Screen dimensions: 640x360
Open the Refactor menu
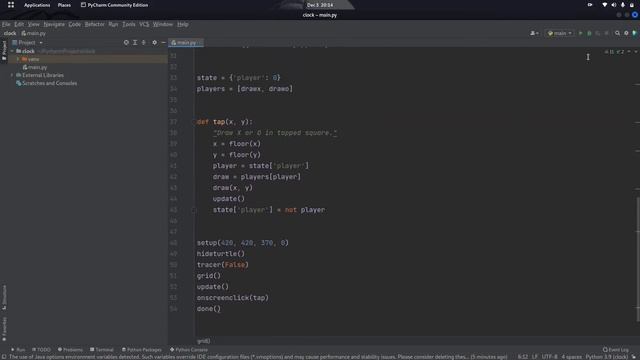[x=95, y=24]
